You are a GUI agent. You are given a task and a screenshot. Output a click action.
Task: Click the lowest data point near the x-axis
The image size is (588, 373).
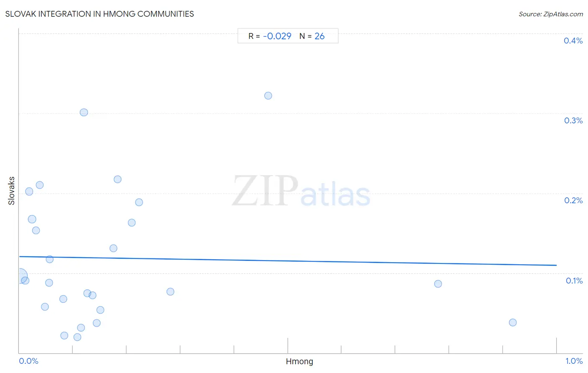pos(77,337)
